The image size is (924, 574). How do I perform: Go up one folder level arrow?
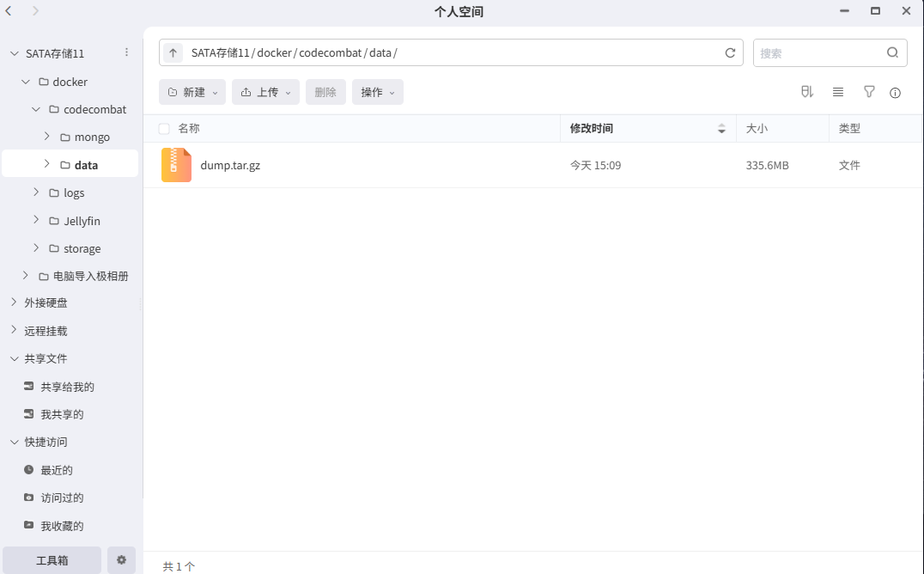[173, 52]
